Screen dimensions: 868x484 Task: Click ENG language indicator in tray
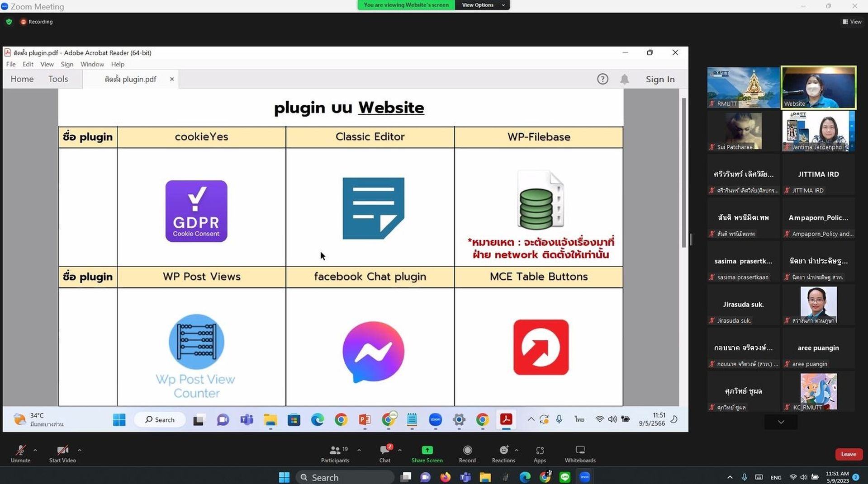(776, 477)
